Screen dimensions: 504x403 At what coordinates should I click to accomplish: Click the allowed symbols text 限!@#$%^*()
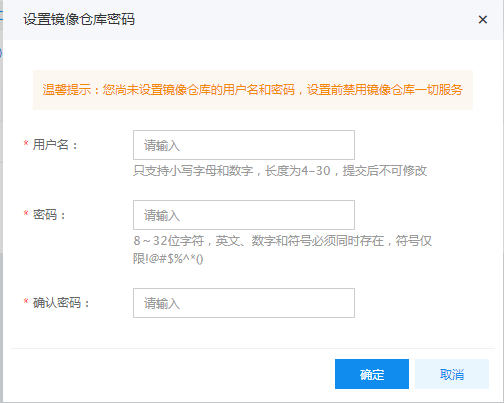168,259
